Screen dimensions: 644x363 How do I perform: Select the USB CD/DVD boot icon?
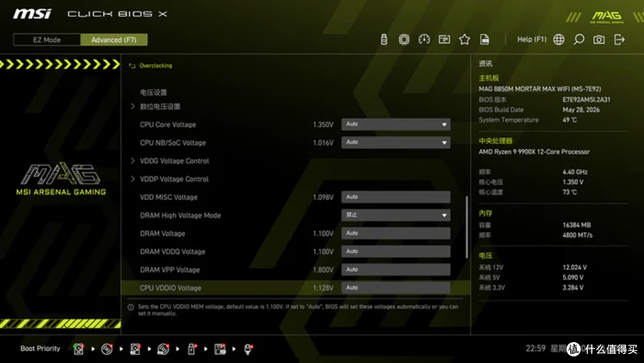pos(163,349)
